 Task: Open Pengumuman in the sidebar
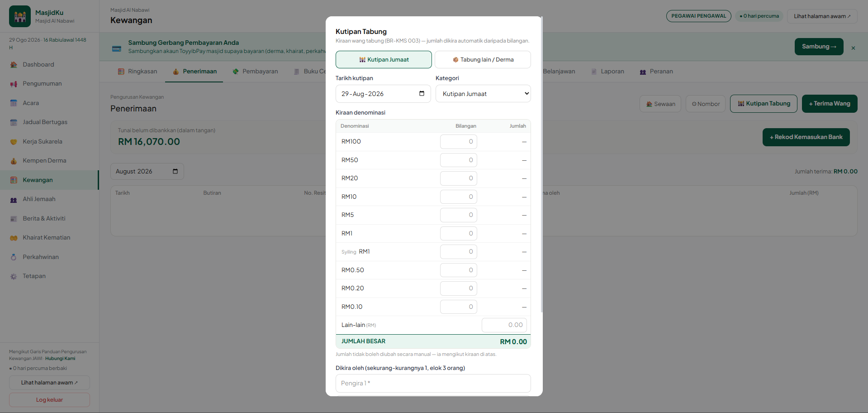49,84
